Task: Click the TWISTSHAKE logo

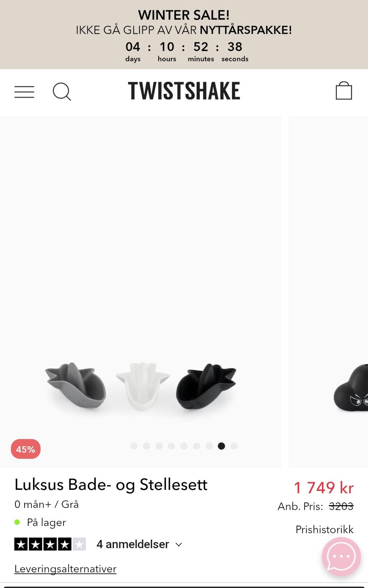Action: (184, 91)
